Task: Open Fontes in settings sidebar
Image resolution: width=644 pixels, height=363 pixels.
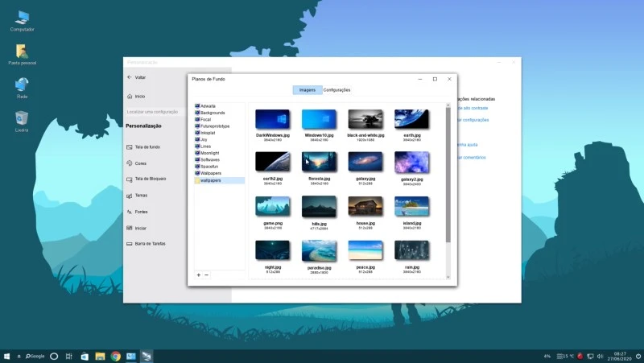Action: click(x=137, y=212)
